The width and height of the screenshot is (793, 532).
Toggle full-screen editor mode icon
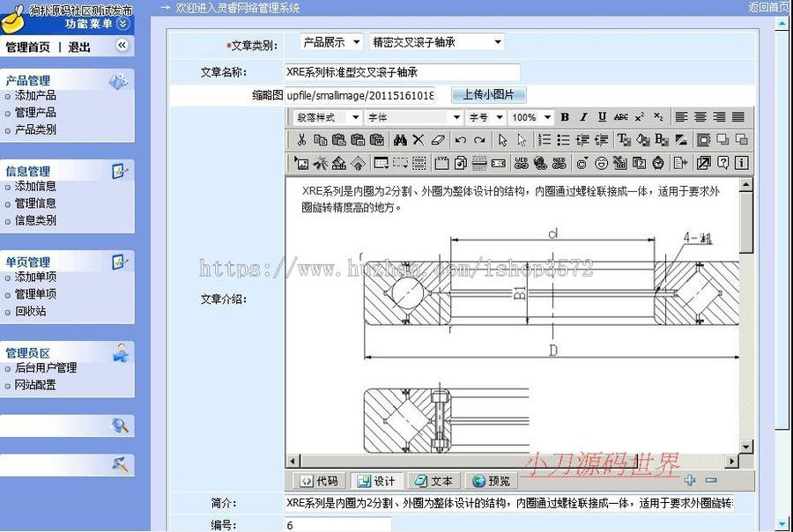703,163
